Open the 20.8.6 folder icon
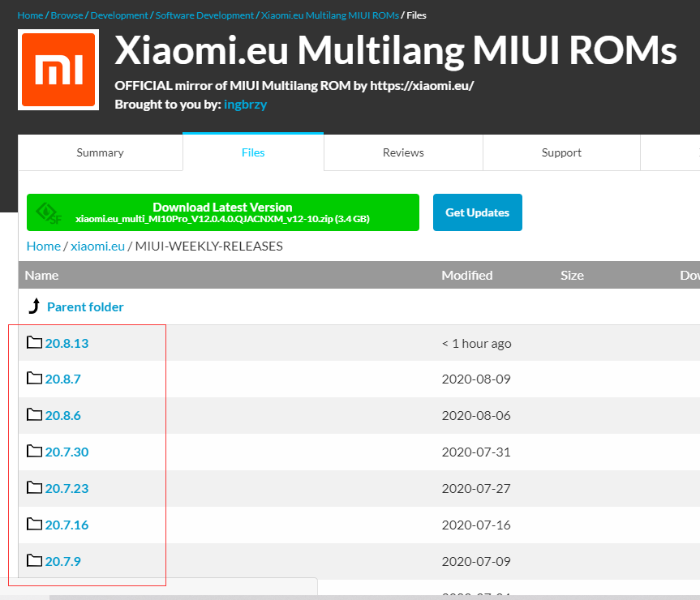 click(34, 415)
